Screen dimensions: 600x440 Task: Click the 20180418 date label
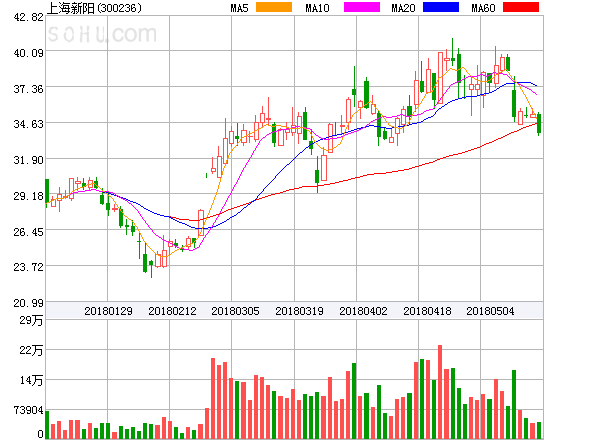(x=427, y=311)
